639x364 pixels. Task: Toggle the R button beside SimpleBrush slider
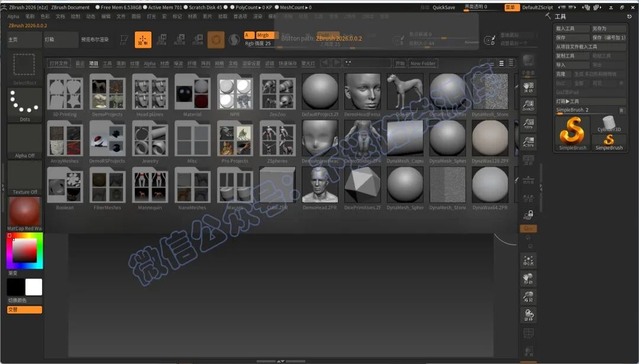[x=621, y=110]
